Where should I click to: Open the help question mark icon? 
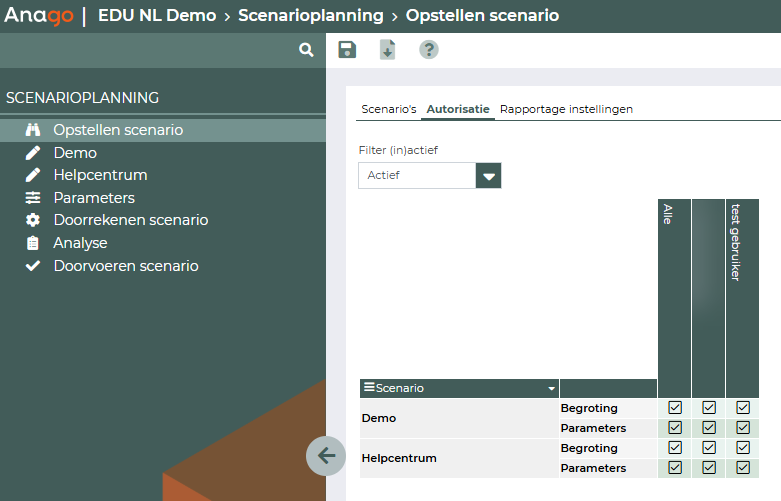pyautogui.click(x=429, y=50)
